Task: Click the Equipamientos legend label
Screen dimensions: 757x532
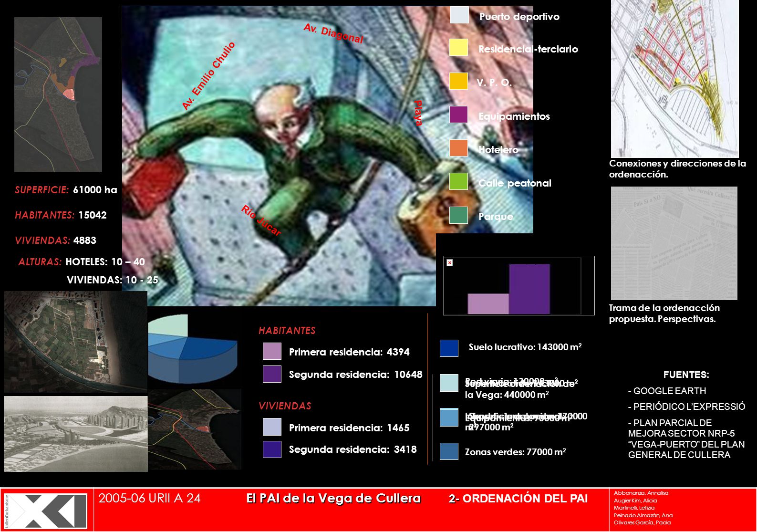Action: [514, 116]
